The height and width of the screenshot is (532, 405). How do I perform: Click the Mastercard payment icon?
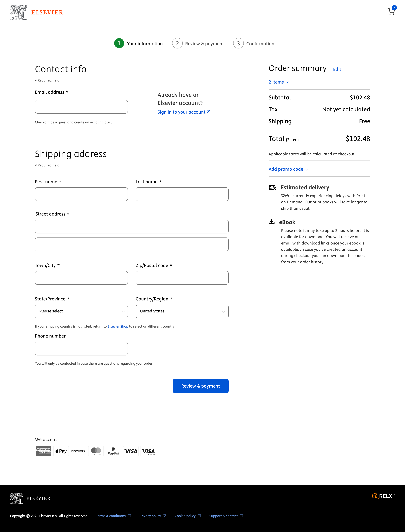coord(96,451)
